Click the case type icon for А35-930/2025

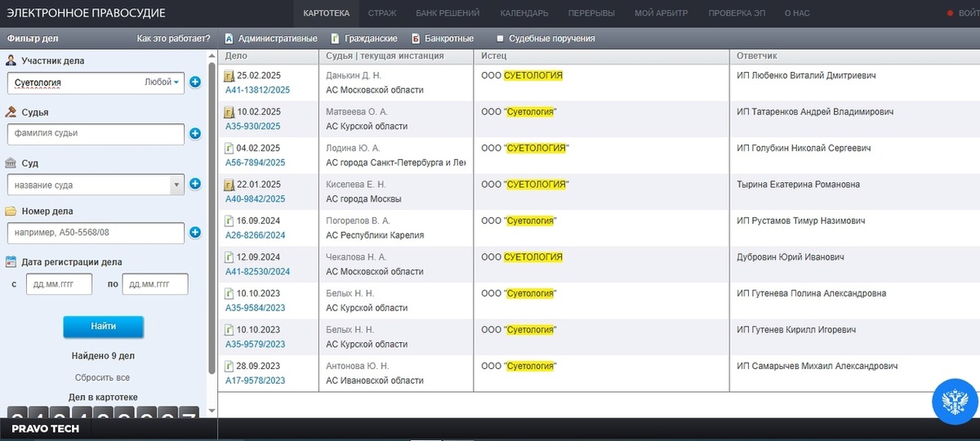click(229, 112)
